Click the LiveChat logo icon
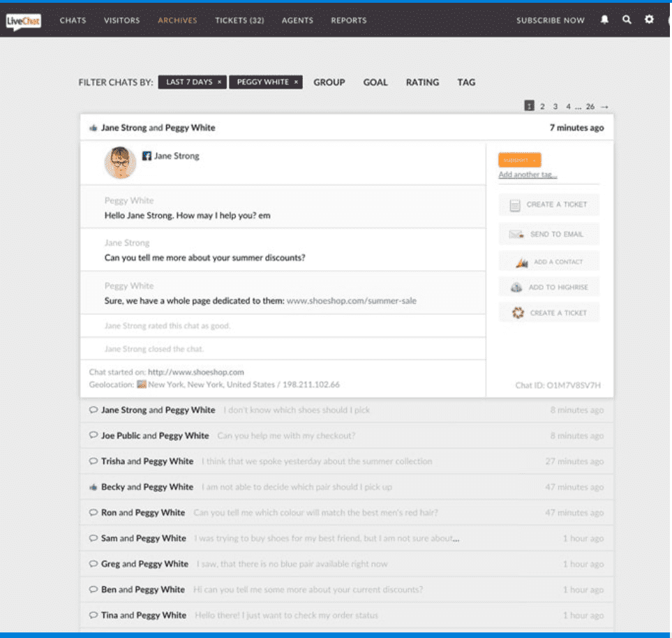 click(x=23, y=21)
